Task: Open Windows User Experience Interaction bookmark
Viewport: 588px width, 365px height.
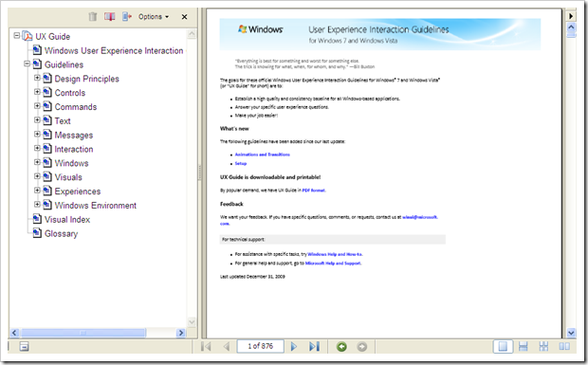Action: 114,50
